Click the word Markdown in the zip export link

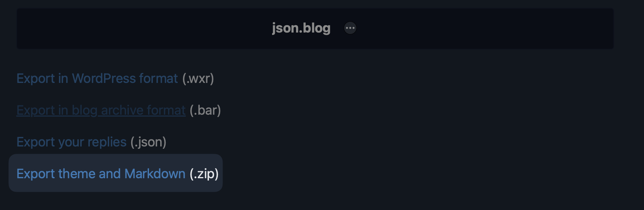click(x=155, y=174)
